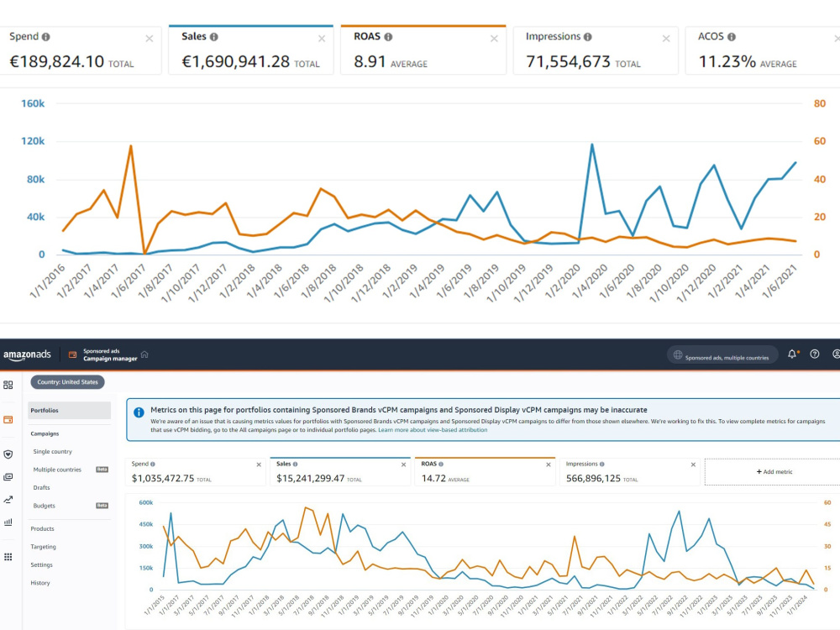Open the all apps dots grid icon

[8, 557]
